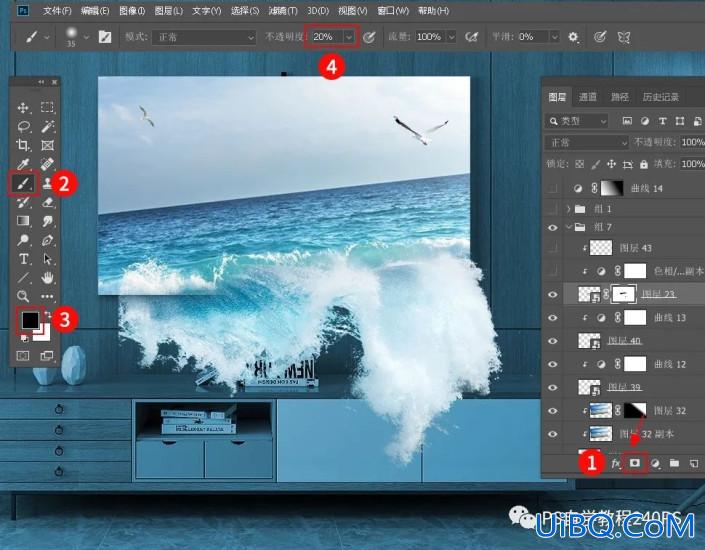705x550 pixels.
Task: Select the Eyedropper tool
Action: 23,164
